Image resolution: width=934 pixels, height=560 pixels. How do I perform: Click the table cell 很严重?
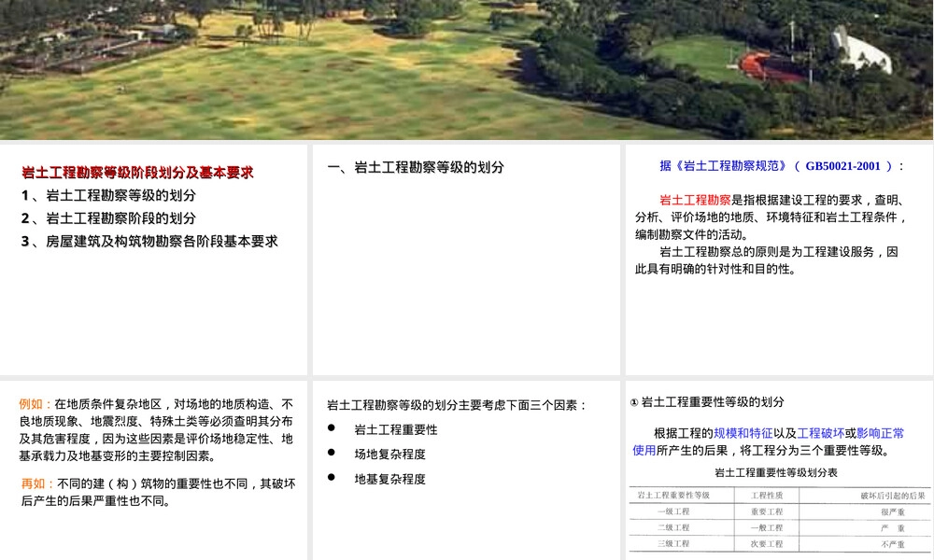[x=893, y=511]
